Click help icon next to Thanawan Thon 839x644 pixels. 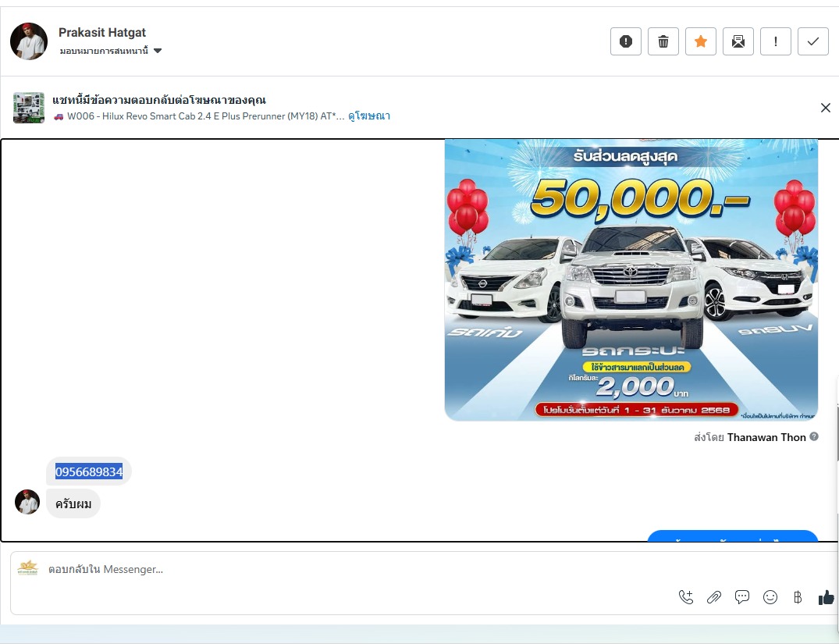coord(814,436)
